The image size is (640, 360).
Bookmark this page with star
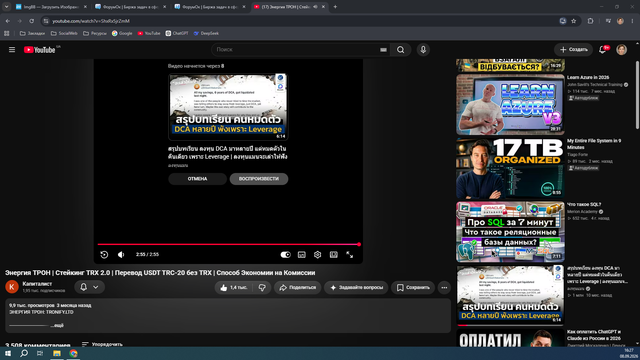tap(573, 21)
